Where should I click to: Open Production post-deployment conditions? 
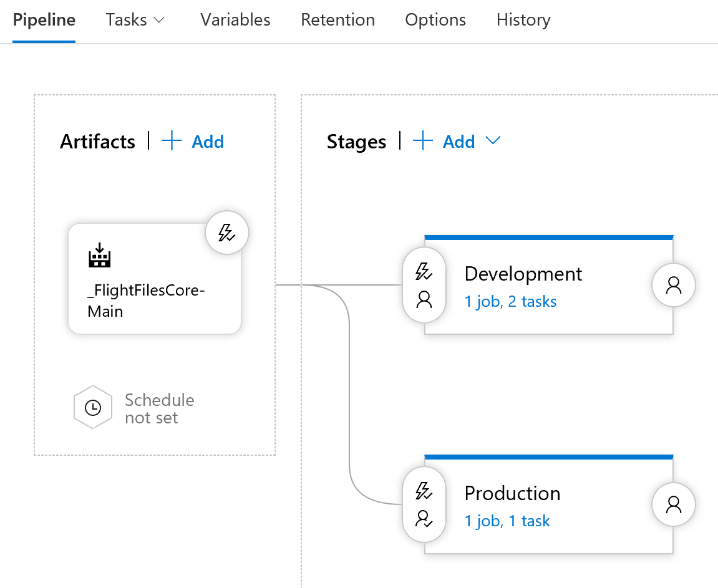pos(673,505)
